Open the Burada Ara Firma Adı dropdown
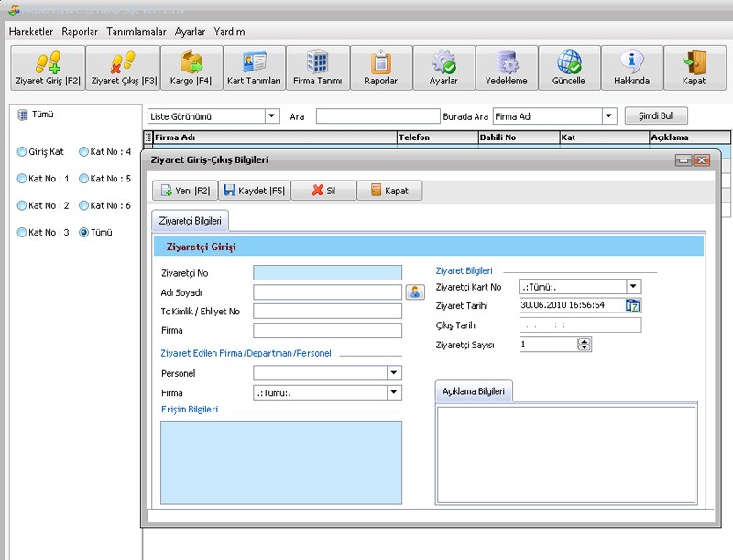This screenshot has width=733, height=560. click(608, 115)
